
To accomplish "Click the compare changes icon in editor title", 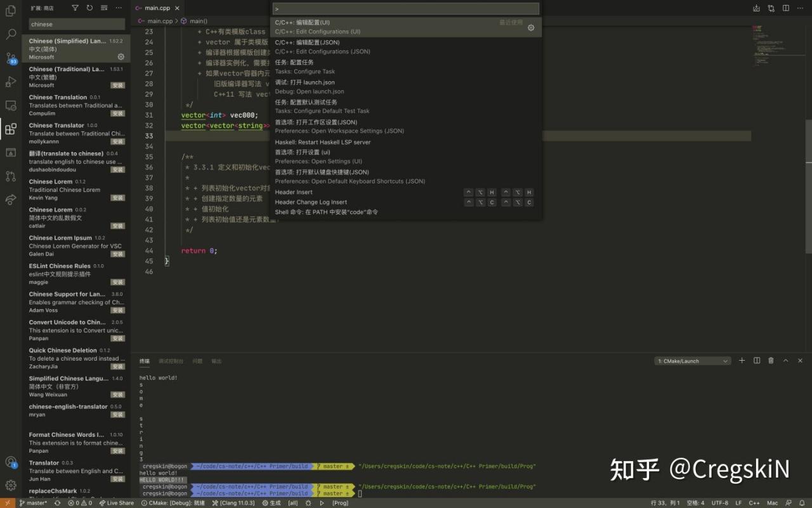I will (x=771, y=8).
